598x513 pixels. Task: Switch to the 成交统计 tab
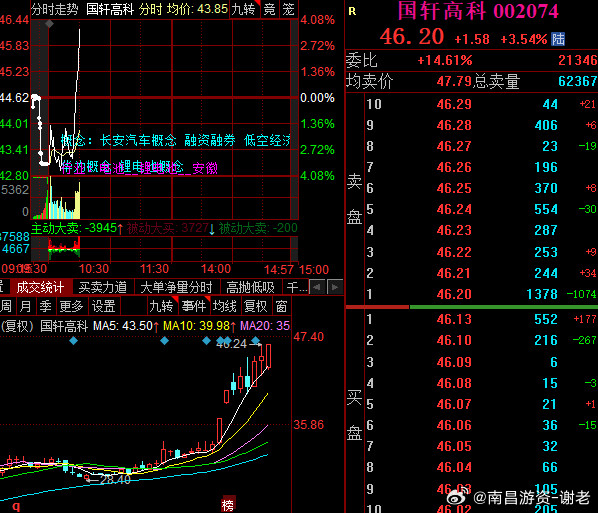[40, 287]
